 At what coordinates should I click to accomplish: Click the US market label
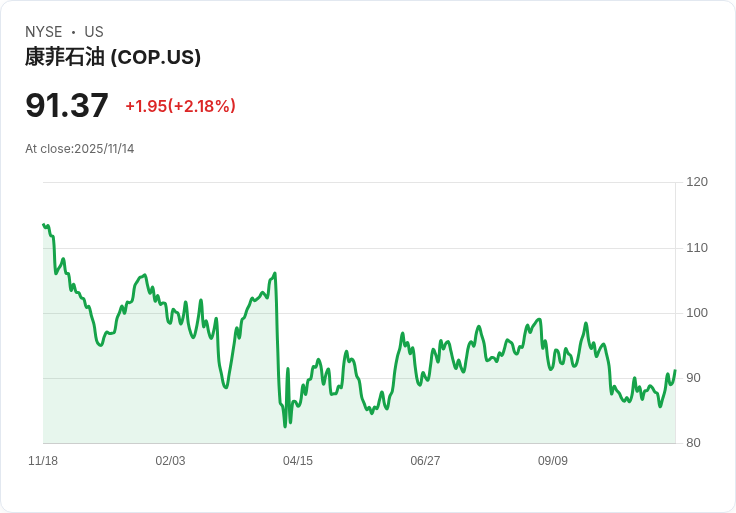tap(94, 32)
